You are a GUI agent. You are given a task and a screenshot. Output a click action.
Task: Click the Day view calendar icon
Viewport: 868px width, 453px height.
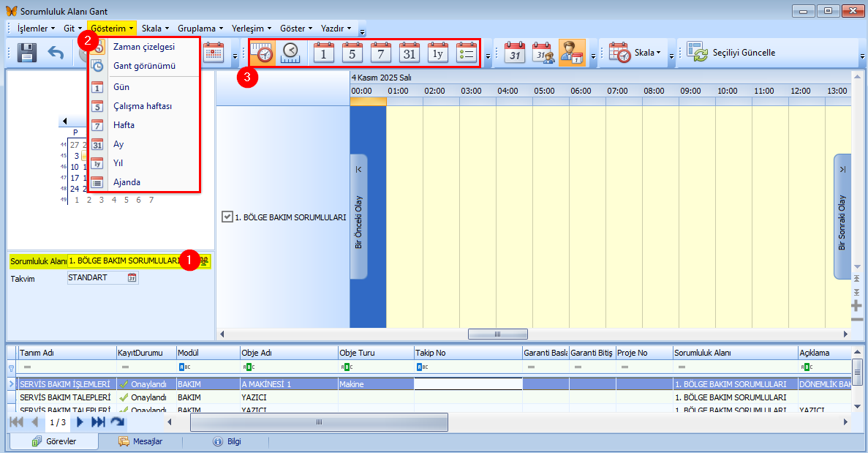click(324, 53)
